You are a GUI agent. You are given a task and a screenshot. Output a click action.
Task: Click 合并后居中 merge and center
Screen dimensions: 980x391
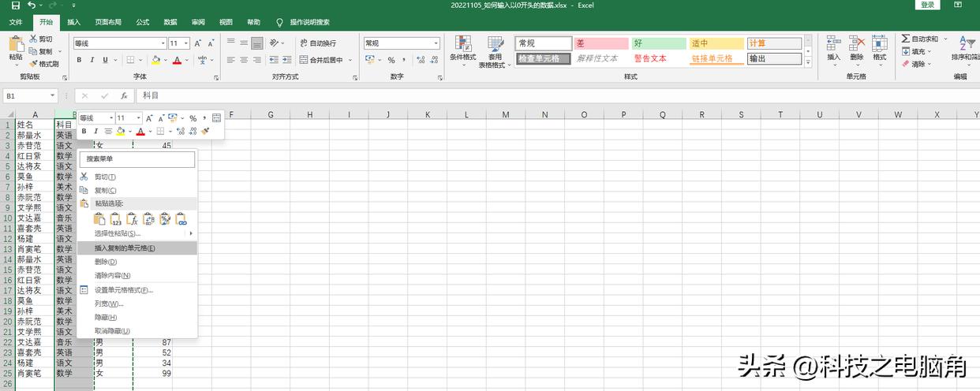coord(321,60)
